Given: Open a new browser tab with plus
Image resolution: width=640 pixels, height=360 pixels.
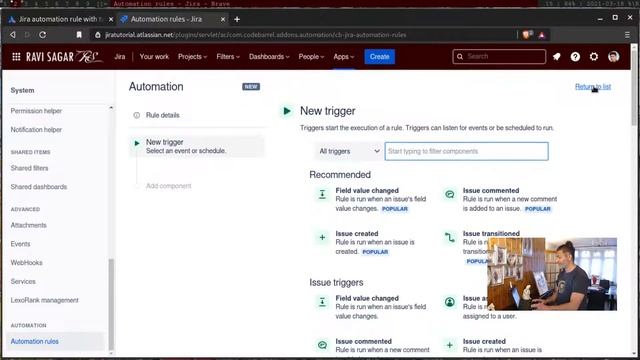Looking at the screenshot, I should (237, 19).
